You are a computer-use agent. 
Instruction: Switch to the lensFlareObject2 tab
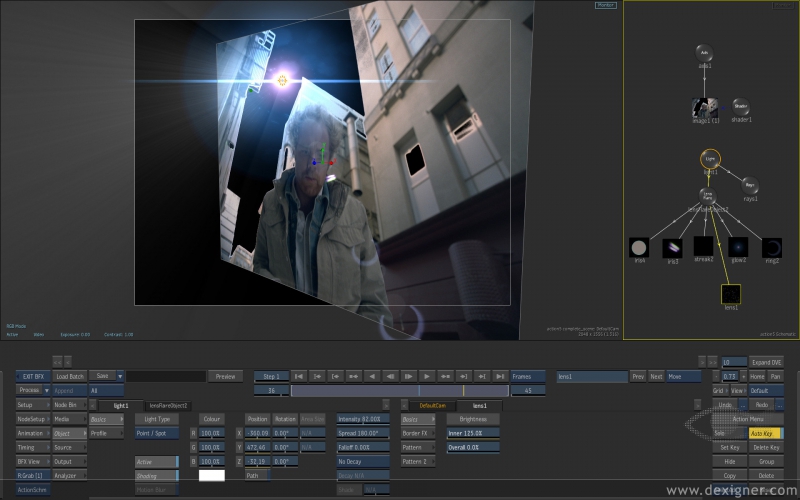(168, 406)
